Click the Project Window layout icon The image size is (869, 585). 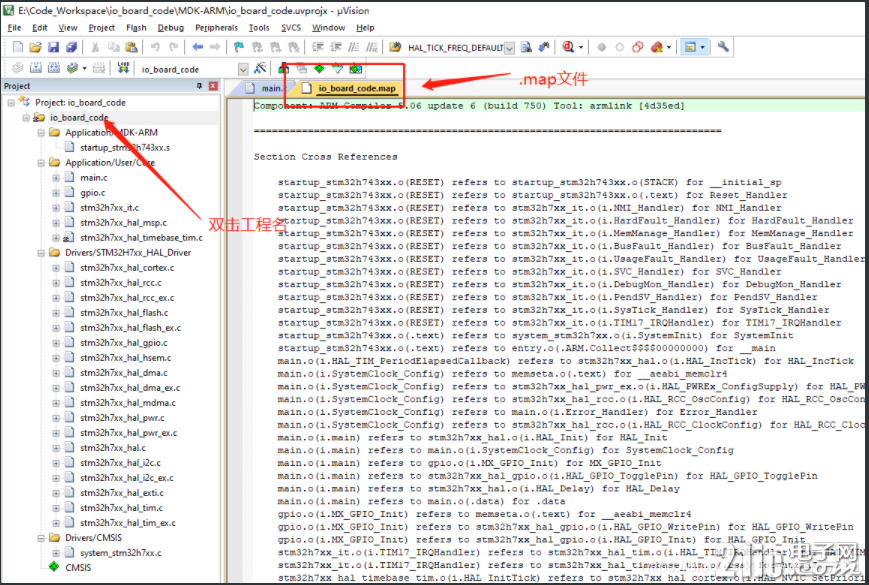[x=690, y=48]
